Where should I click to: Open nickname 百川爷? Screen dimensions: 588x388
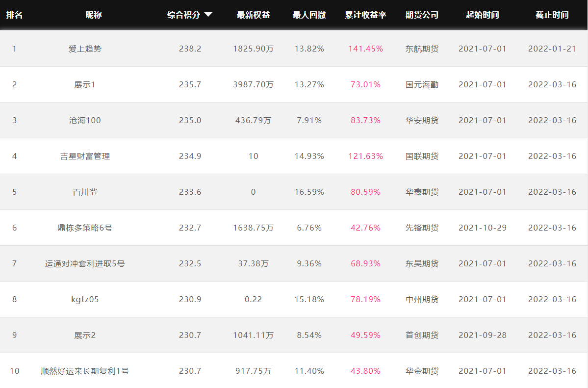85,192
